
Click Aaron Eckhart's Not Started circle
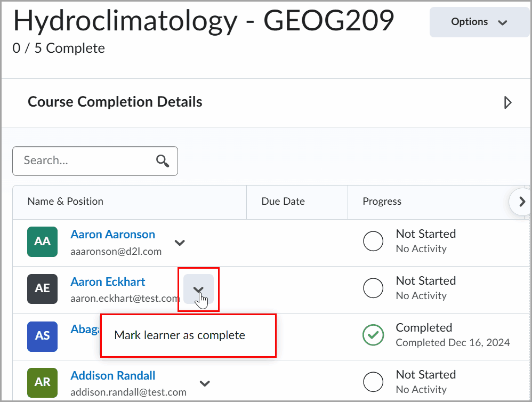coord(373,288)
